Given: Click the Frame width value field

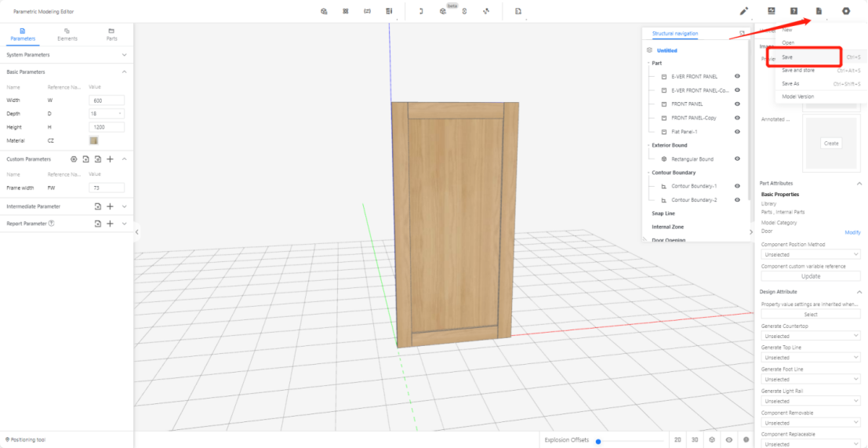Looking at the screenshot, I should [x=107, y=188].
